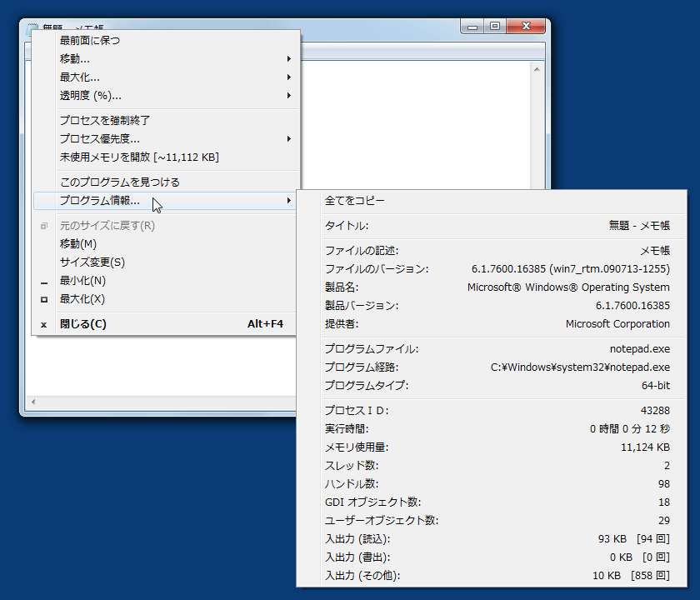Viewport: 700px width, 600px height.
Task: Expand arrow beside プロセス優先度...
Action: tap(289, 139)
